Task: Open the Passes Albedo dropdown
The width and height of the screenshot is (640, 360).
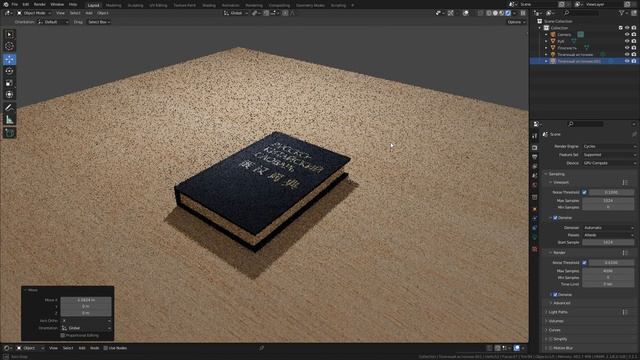Action: click(x=609, y=235)
